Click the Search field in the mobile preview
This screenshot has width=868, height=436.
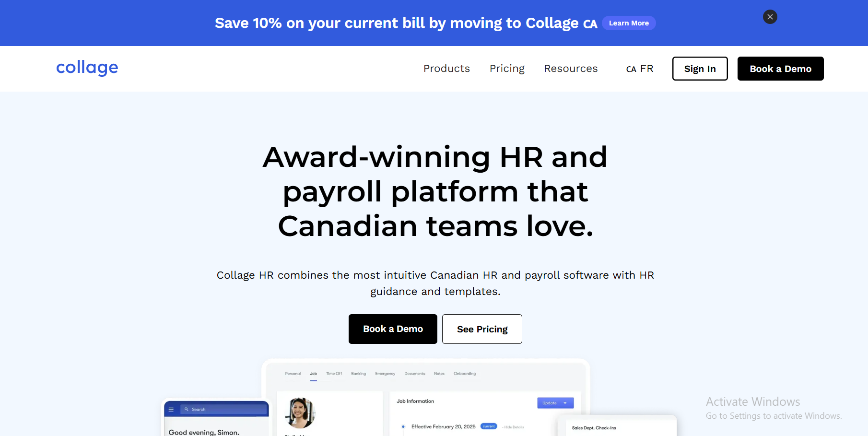(225, 410)
